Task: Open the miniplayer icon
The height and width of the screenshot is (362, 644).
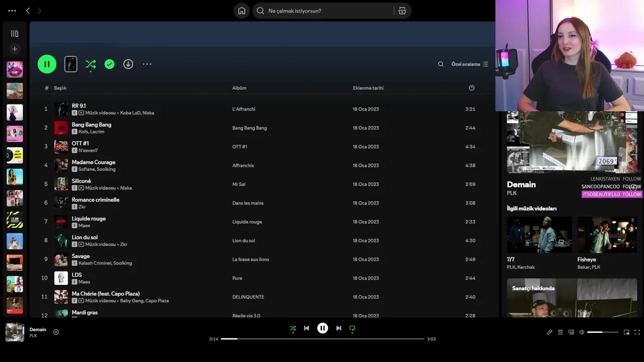Action: pos(626,332)
